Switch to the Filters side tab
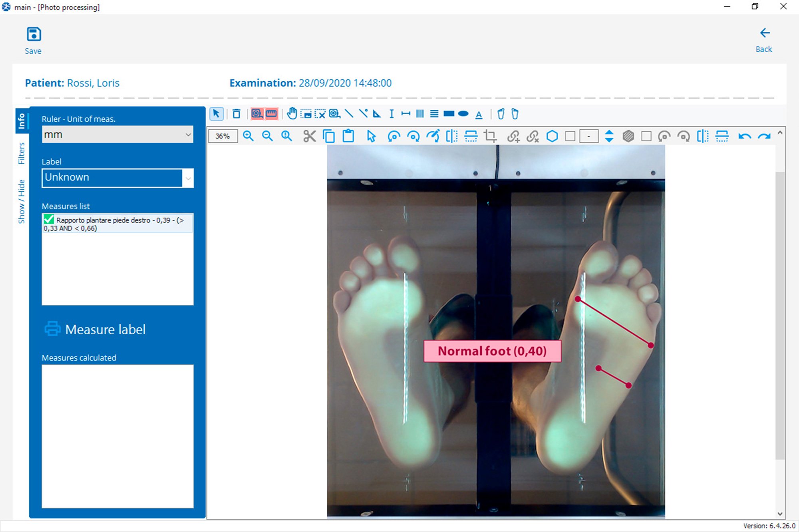Image resolution: width=799 pixels, height=532 pixels. coord(22,153)
